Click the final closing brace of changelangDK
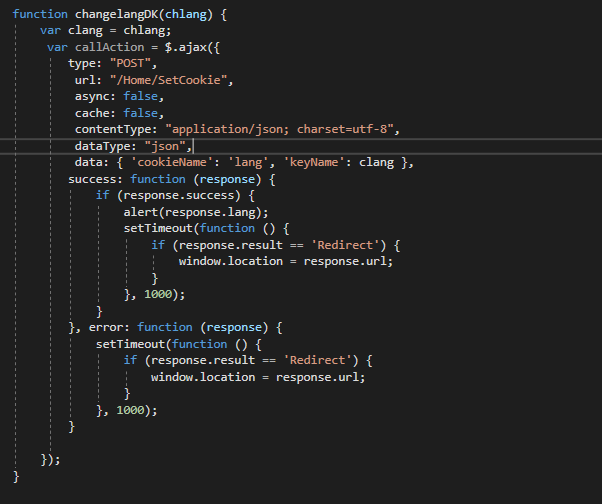The height and width of the screenshot is (504, 602). tap(16, 476)
